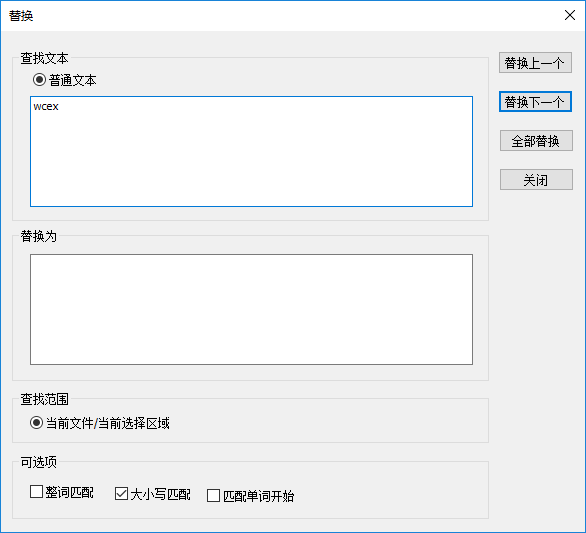This screenshot has height=533, width=586.
Task: Click the 替换下一个 button
Action: pos(535,102)
